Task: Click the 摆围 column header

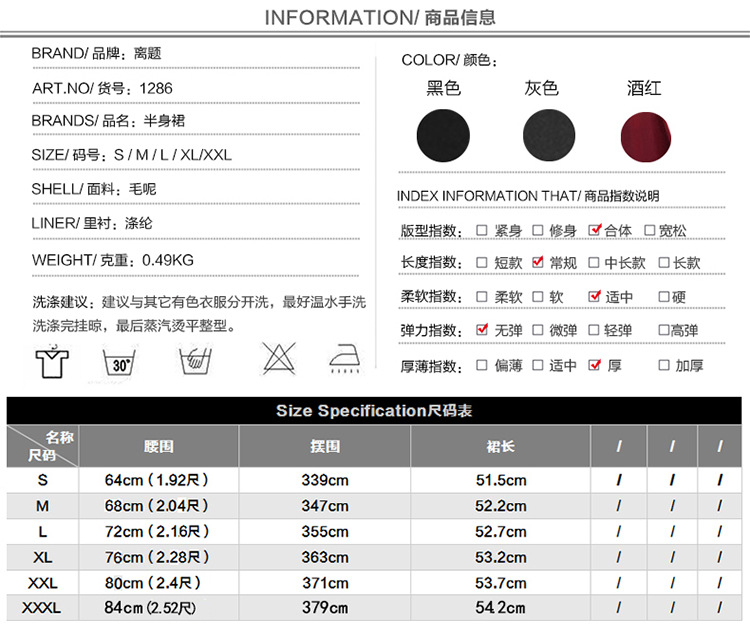Action: click(x=325, y=446)
